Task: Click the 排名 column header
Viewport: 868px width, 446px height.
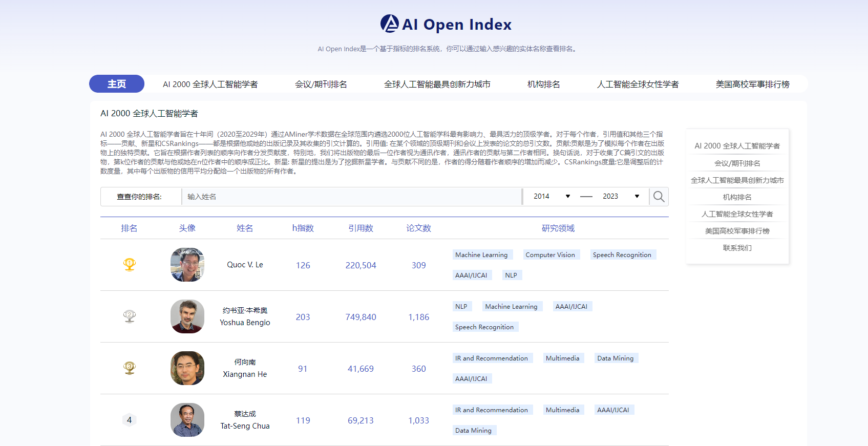Action: point(129,228)
